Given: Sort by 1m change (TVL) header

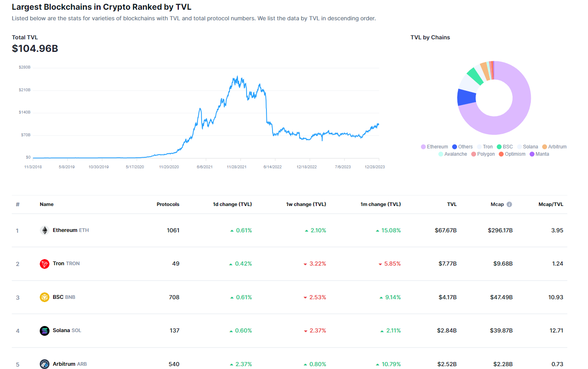Looking at the screenshot, I should point(380,204).
